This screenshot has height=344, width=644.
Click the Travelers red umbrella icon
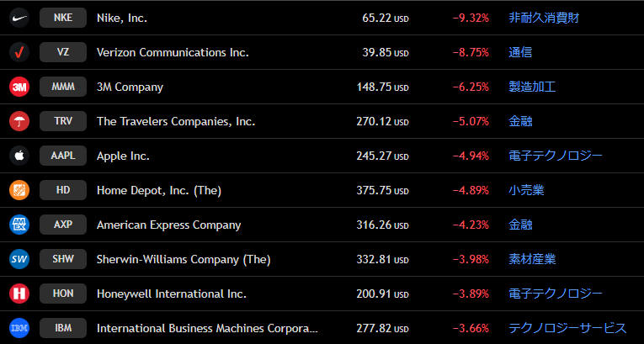[x=19, y=121]
